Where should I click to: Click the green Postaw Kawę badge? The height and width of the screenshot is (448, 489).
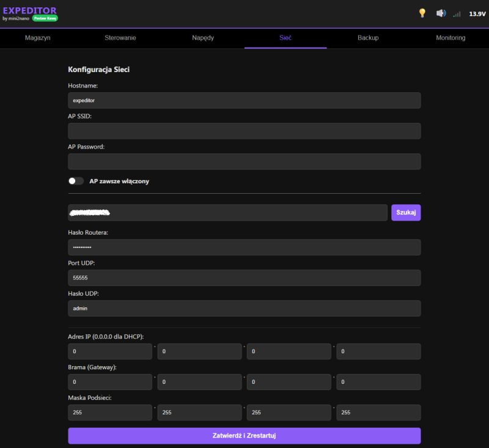pos(45,20)
